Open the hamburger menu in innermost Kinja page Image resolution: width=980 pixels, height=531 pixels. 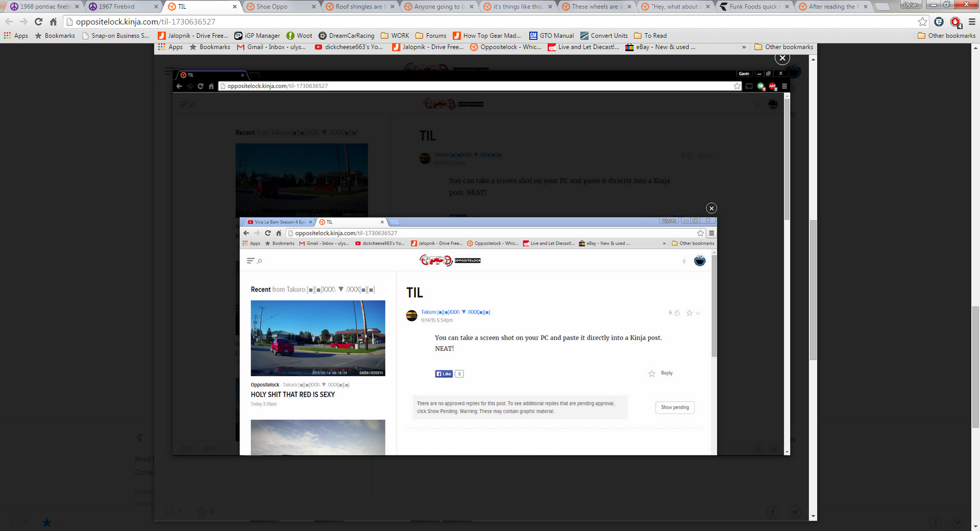click(x=250, y=261)
